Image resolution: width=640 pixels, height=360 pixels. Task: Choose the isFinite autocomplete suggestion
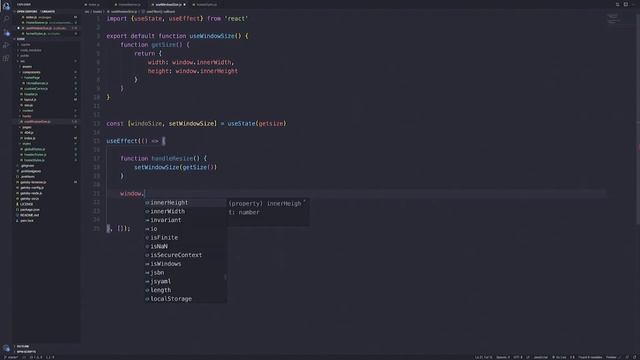(x=185, y=238)
